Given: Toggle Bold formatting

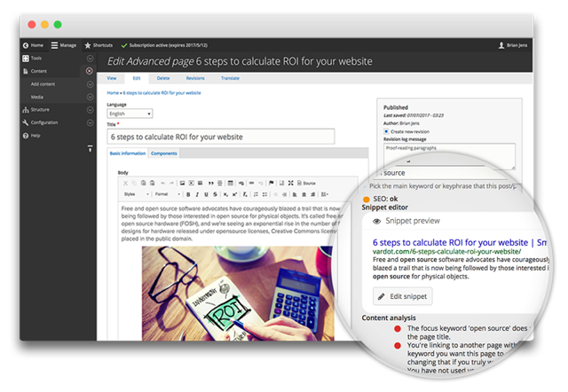Looking at the screenshot, I should [188, 194].
